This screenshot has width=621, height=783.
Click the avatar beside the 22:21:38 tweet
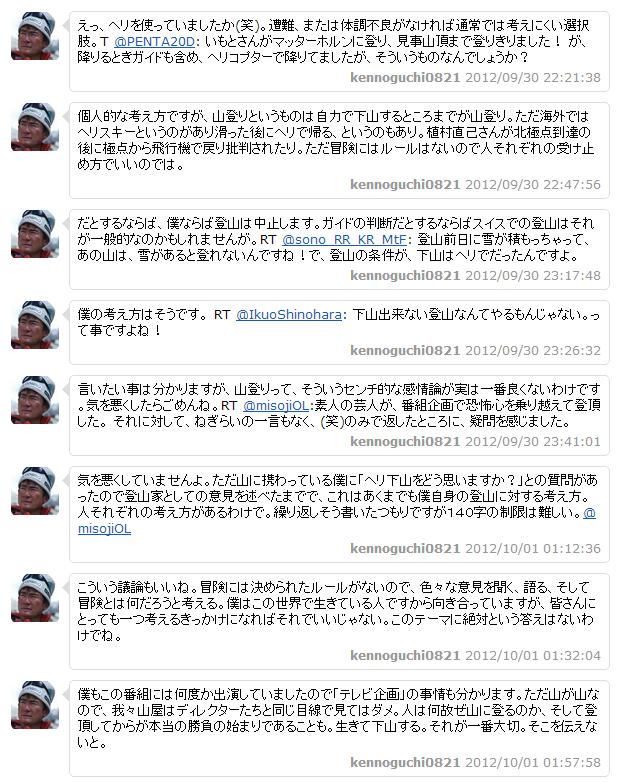(35, 36)
